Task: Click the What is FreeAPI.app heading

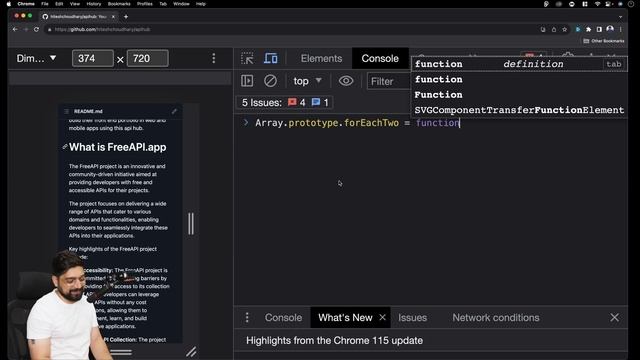Action: click(118, 147)
